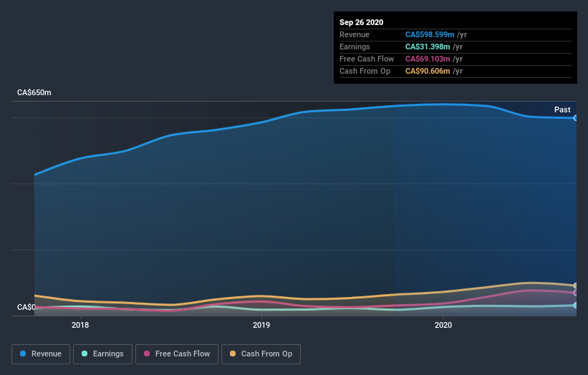Click the Cash From Op end marker
The height and width of the screenshot is (375, 588).
[x=576, y=286]
